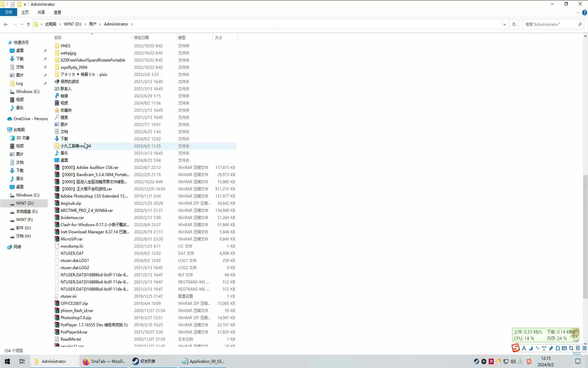The image size is (588, 368).
Task: Open the Firefox OneTab taskbar button
Action: pos(104,361)
